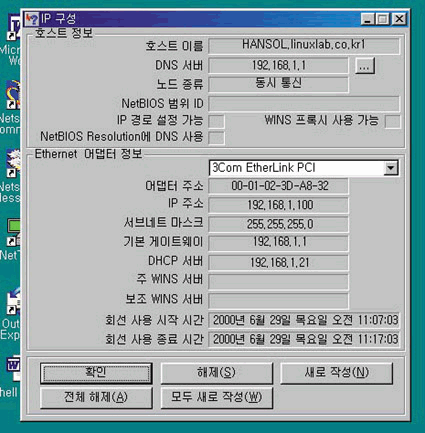Select the Outlook Express desktop shortcut icon

click(x=13, y=301)
